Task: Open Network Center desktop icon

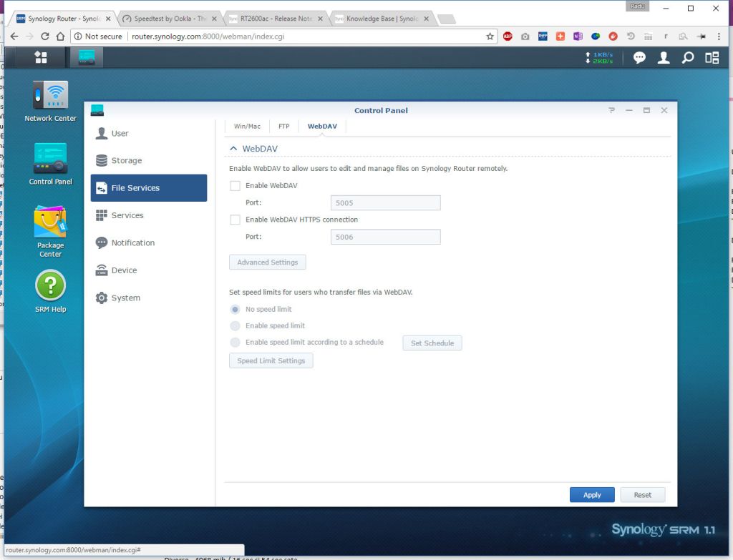Action: (51, 102)
